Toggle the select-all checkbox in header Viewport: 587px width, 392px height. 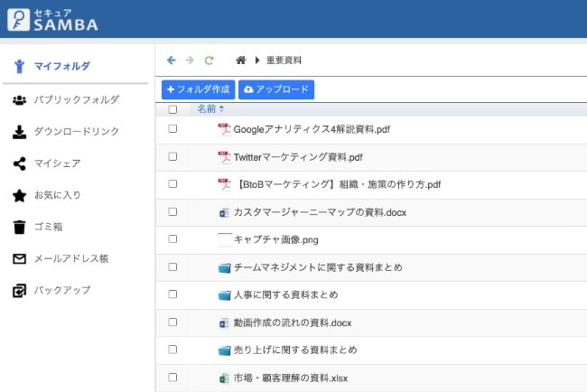click(x=172, y=109)
